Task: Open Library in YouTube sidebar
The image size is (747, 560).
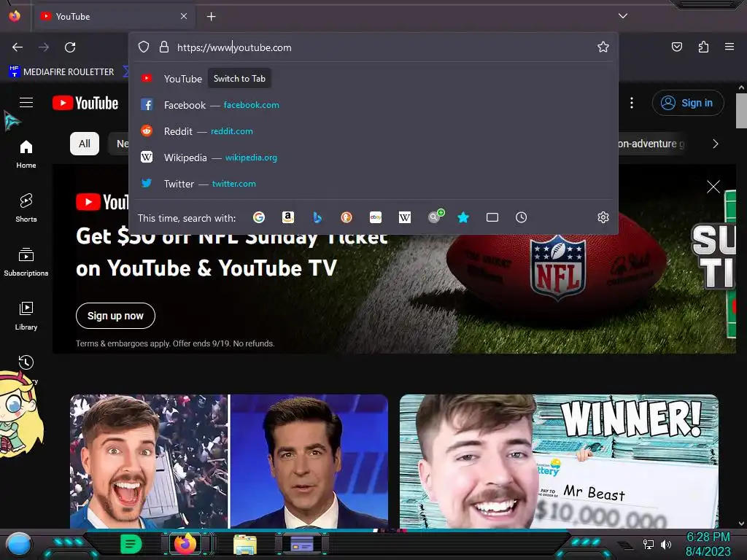Action: click(26, 316)
